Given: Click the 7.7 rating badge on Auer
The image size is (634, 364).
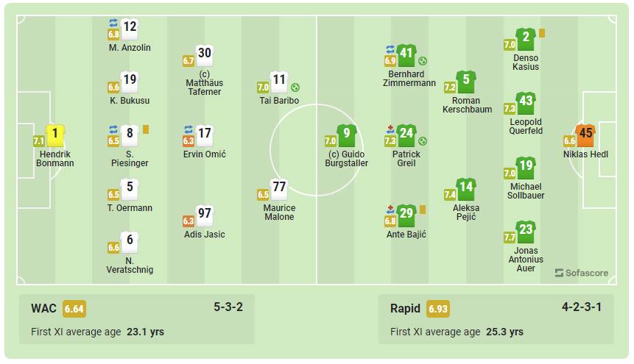Looking at the screenshot, I should [510, 237].
